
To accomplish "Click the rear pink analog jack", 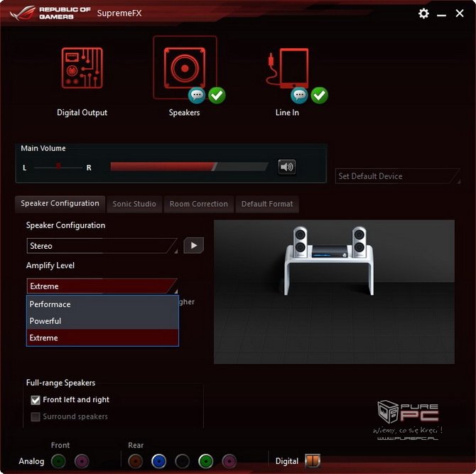I will [229, 461].
